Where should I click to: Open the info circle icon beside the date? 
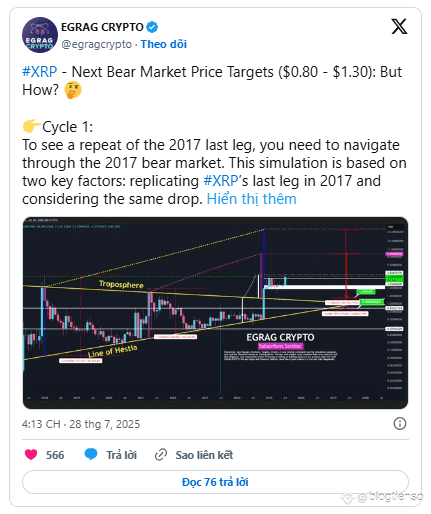pos(400,424)
